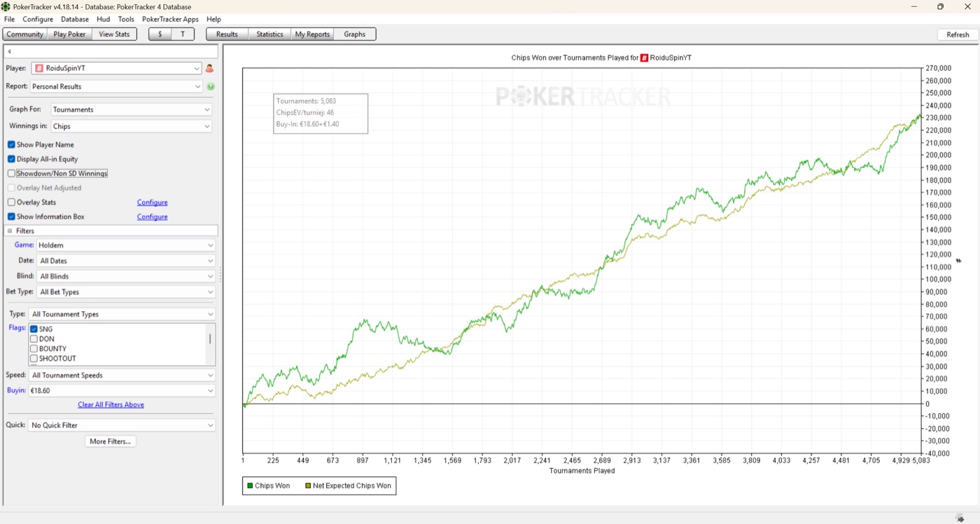
Task: Open the PokerTracker Apps menu
Action: (x=170, y=19)
